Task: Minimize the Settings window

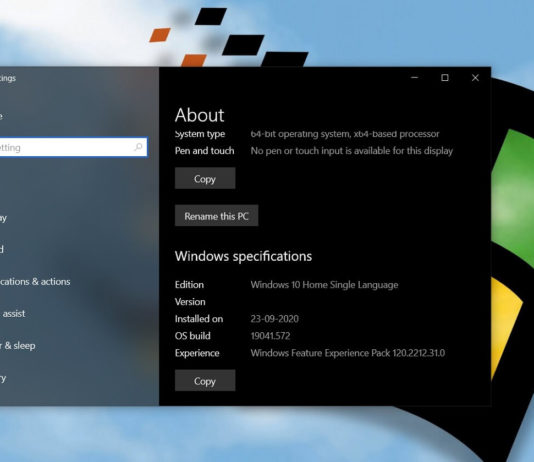Action: (x=414, y=78)
